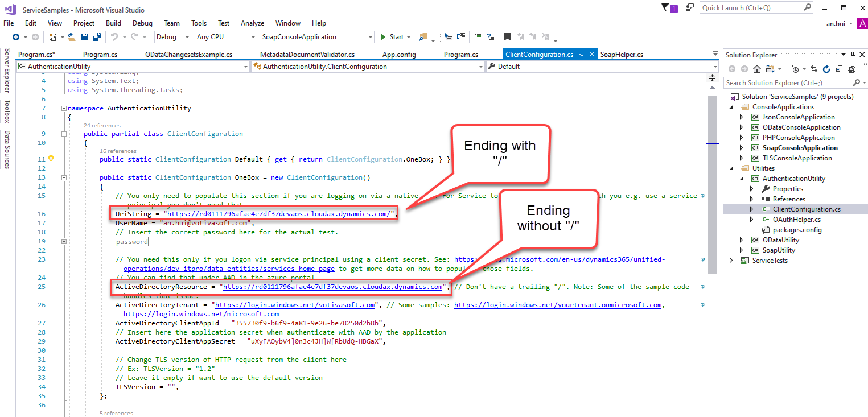This screenshot has height=417, width=868.
Task: Expand the collapsed password region
Action: (x=63, y=241)
